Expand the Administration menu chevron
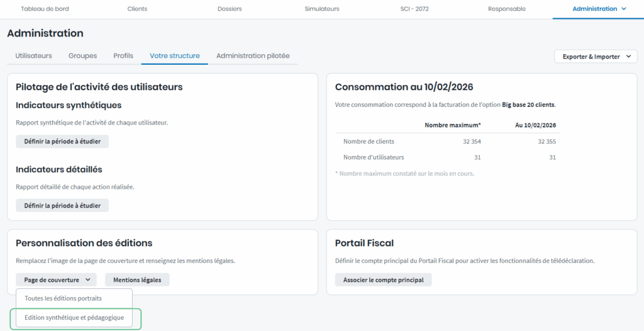Image resolution: width=644 pixels, height=331 pixels. (623, 9)
